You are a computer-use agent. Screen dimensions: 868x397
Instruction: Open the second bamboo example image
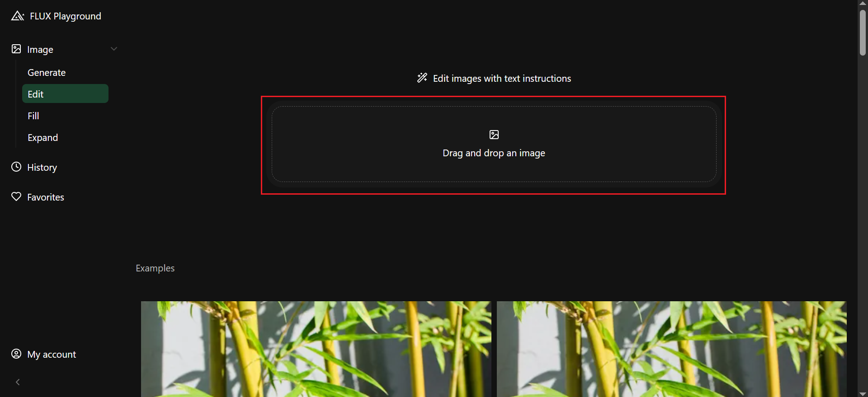click(x=671, y=349)
